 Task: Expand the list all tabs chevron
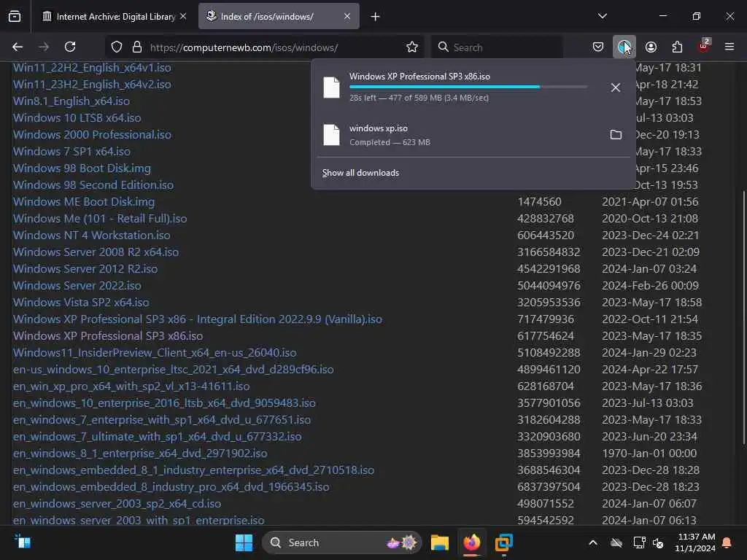[602, 16]
